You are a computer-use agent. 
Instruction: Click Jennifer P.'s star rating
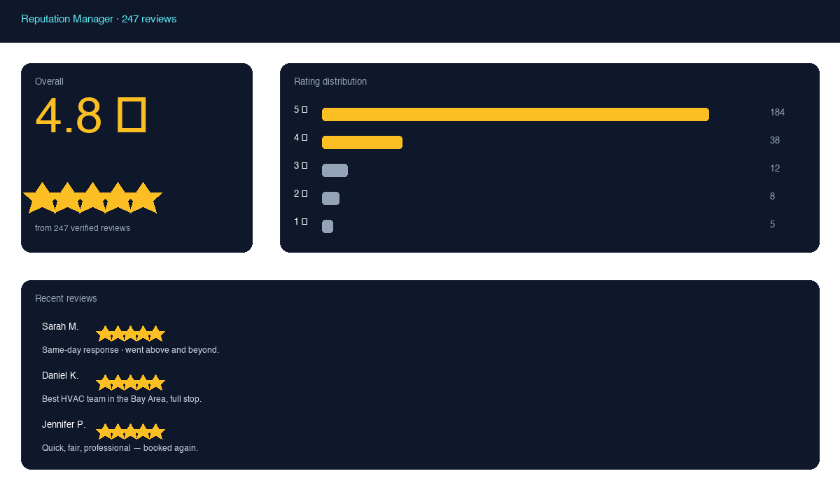pos(130,432)
